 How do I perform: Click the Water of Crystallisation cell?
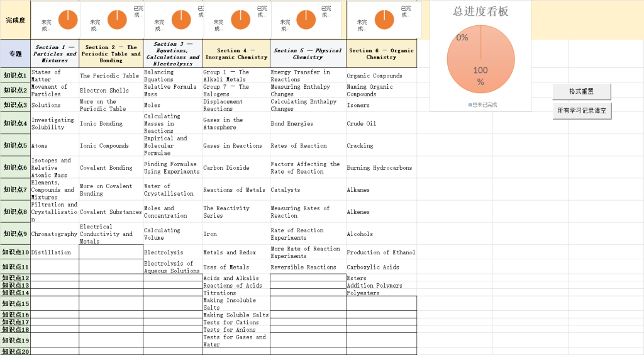pyautogui.click(x=173, y=190)
